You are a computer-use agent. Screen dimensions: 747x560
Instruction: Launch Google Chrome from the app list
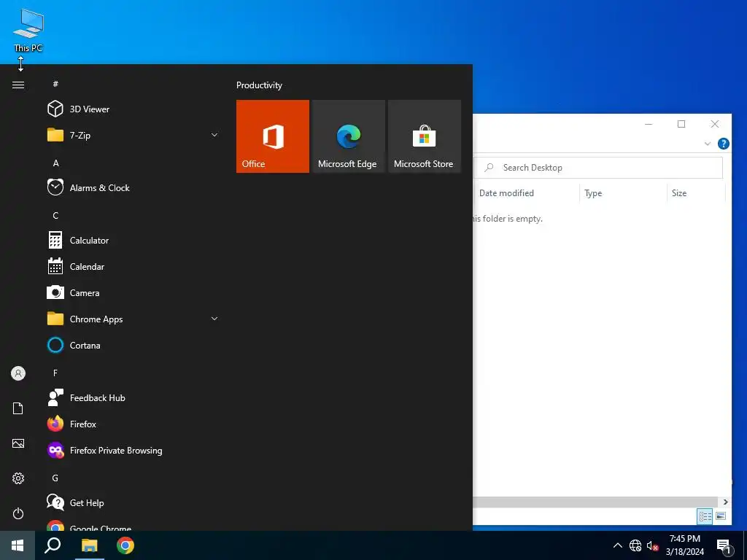point(133,526)
